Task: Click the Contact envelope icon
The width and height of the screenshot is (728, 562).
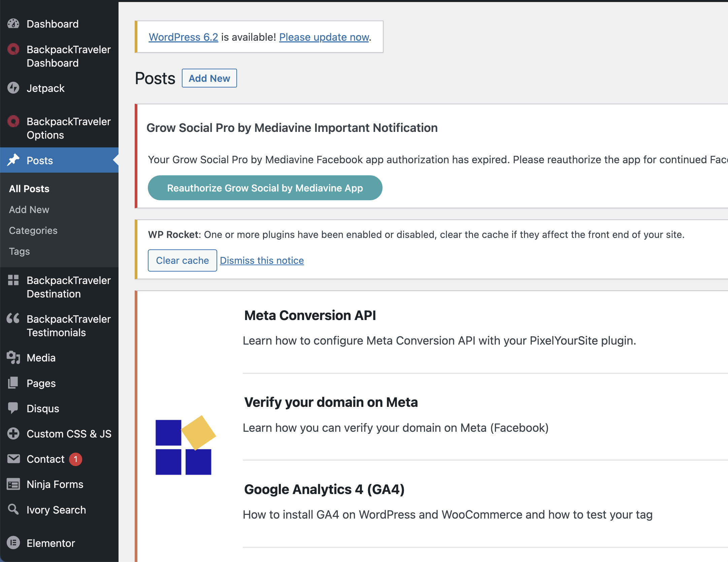Action: pyautogui.click(x=13, y=459)
